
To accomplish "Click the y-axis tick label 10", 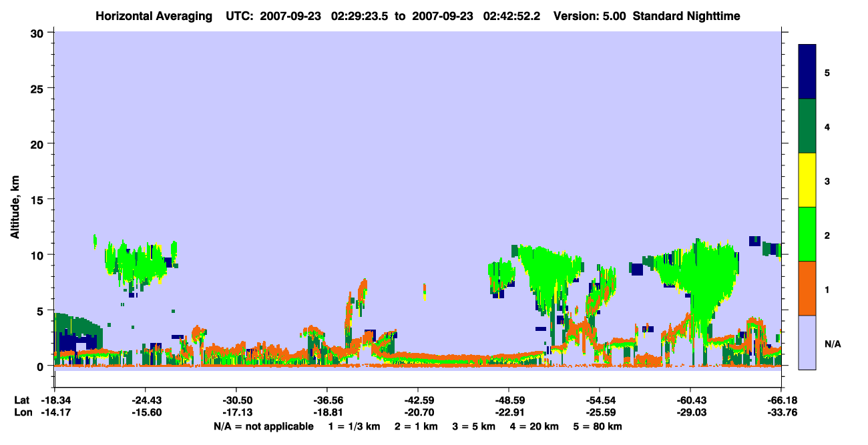I will 39,255.
